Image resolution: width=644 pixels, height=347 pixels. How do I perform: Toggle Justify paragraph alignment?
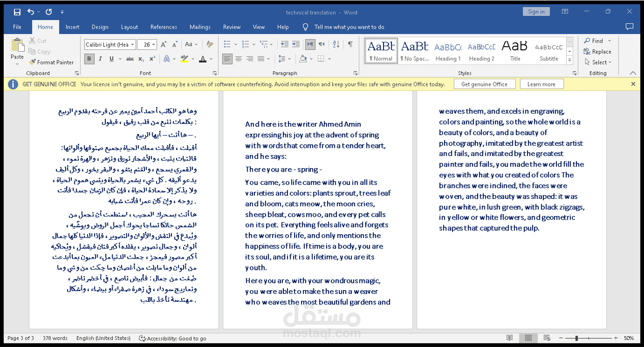click(261, 59)
